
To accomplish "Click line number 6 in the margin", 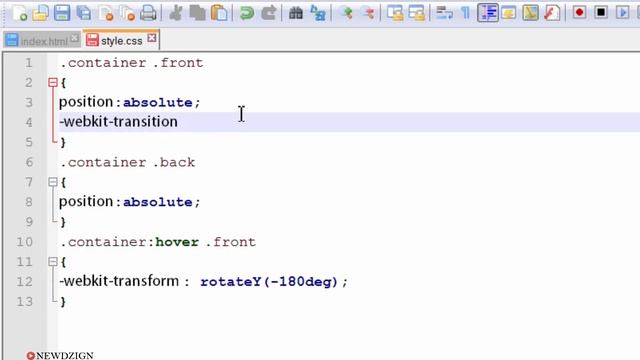I will click(29, 162).
